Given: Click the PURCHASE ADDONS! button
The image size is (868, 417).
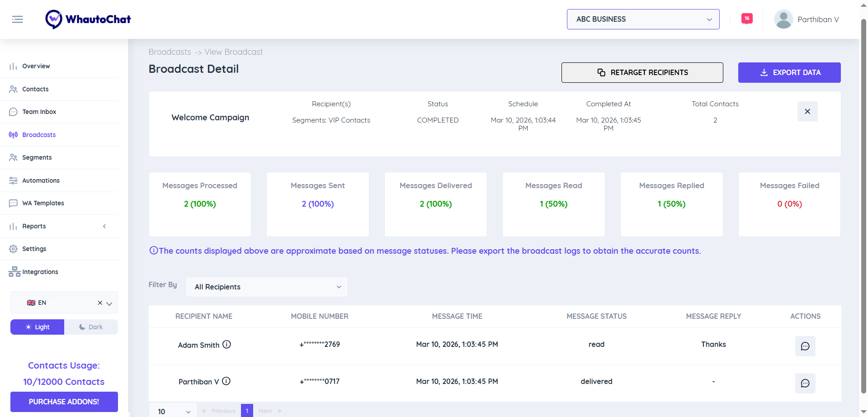Looking at the screenshot, I should pos(64,402).
